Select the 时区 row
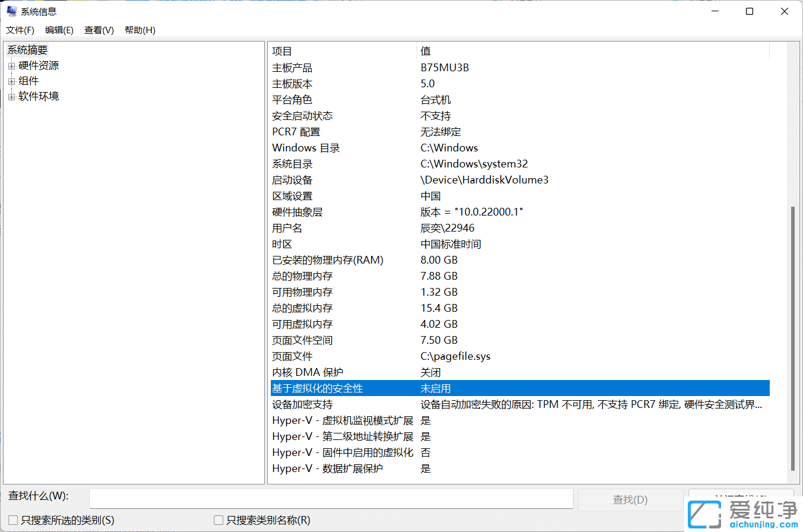The image size is (803, 532). pos(520,244)
